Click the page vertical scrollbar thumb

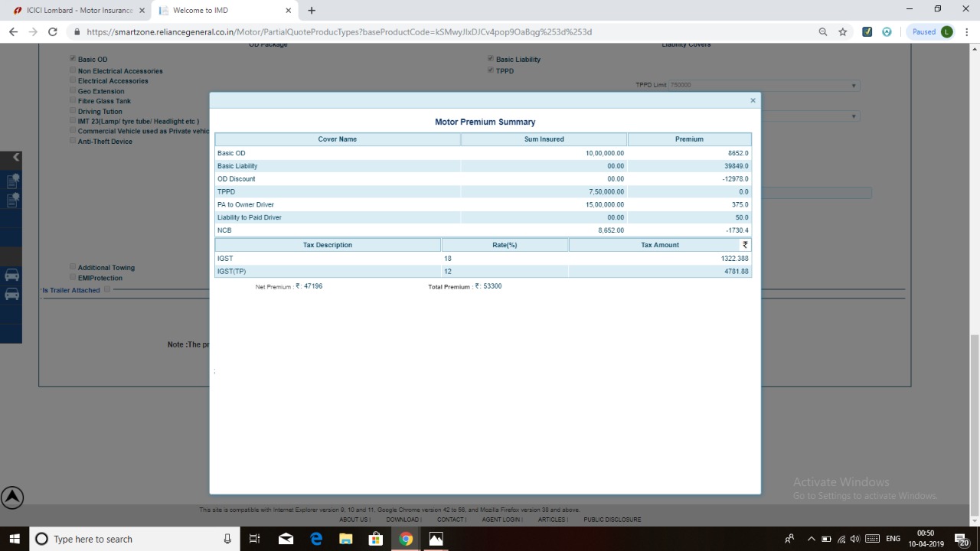point(975,425)
